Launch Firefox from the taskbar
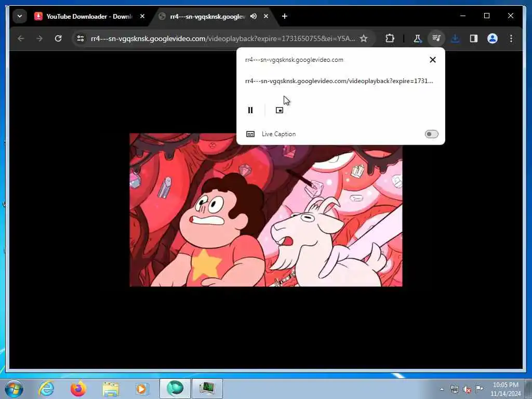The width and height of the screenshot is (532, 399). pos(78,389)
